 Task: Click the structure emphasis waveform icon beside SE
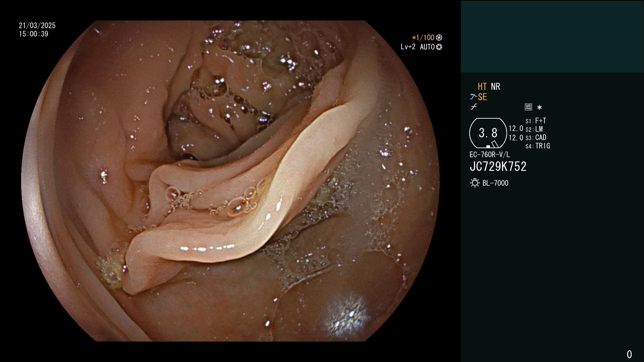[x=473, y=97]
